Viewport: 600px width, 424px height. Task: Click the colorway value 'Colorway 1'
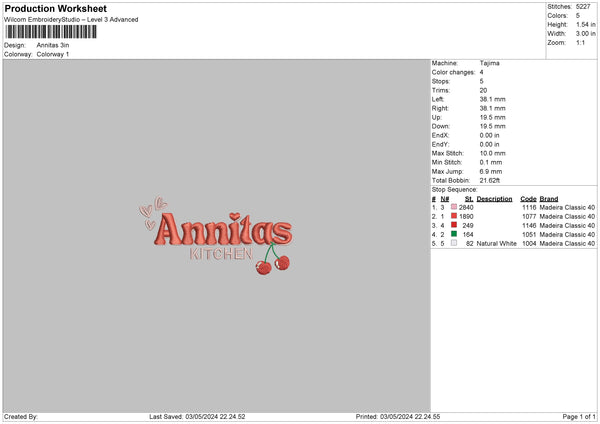pos(53,54)
